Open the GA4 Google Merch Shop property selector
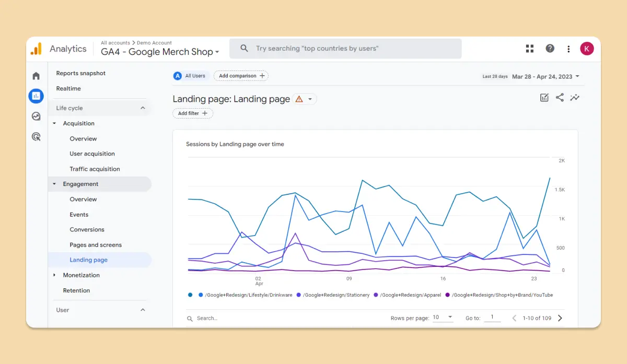627x364 pixels. coord(160,52)
